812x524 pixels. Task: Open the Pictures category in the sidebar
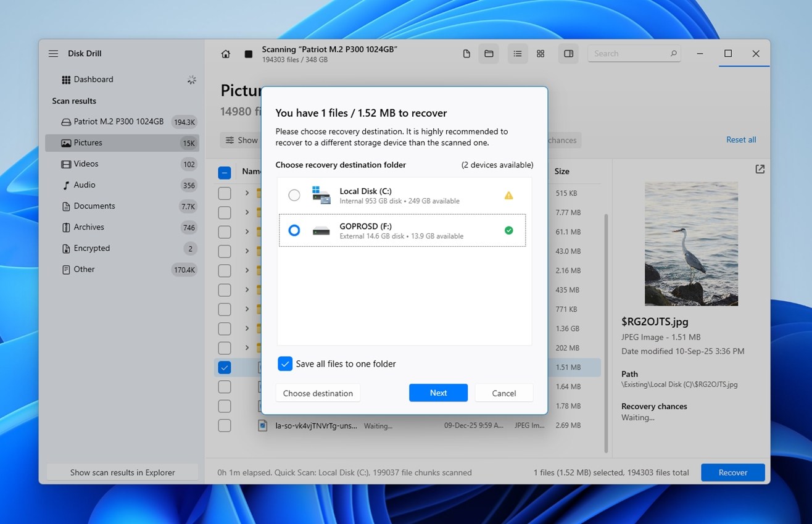pos(122,143)
